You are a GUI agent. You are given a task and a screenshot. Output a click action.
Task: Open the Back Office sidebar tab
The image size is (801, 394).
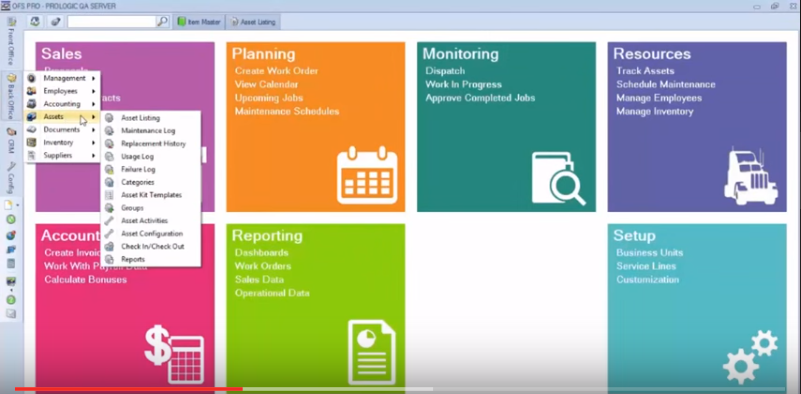pos(11,97)
